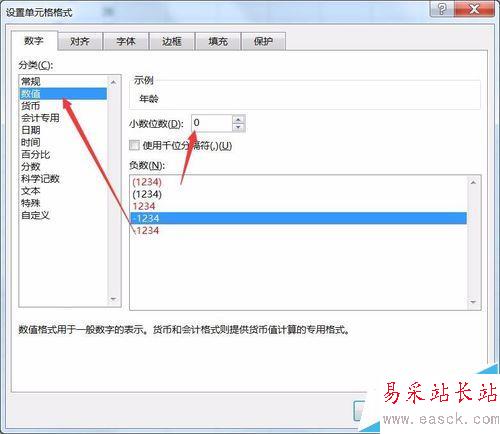Image resolution: width=500 pixels, height=434 pixels.
Task: Increase decimal places with up arrow
Action: point(238,119)
